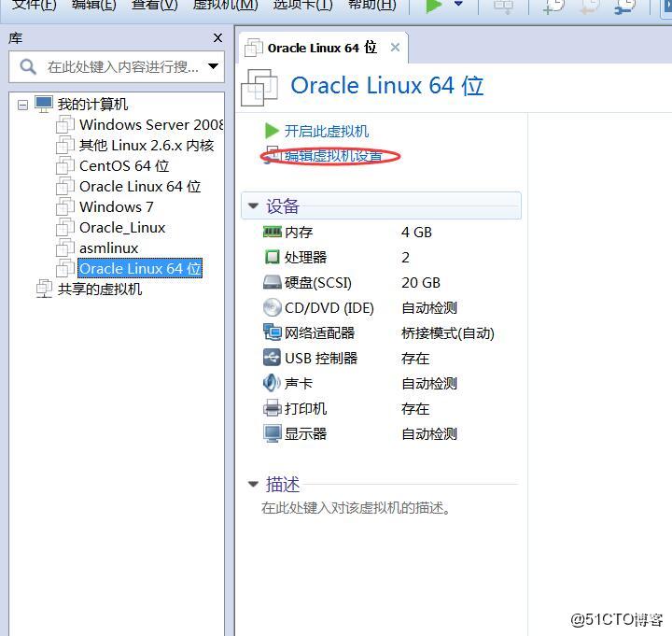Open 网络适配器 device entry
The height and width of the screenshot is (636, 672).
(320, 333)
